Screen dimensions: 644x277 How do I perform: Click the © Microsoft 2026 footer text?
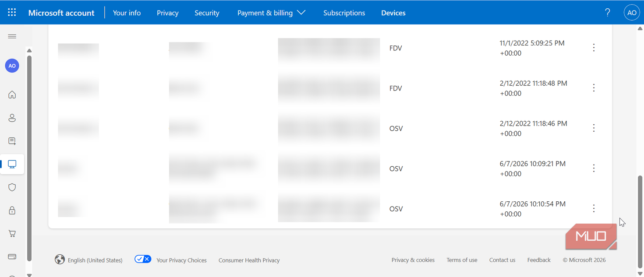[584, 260]
